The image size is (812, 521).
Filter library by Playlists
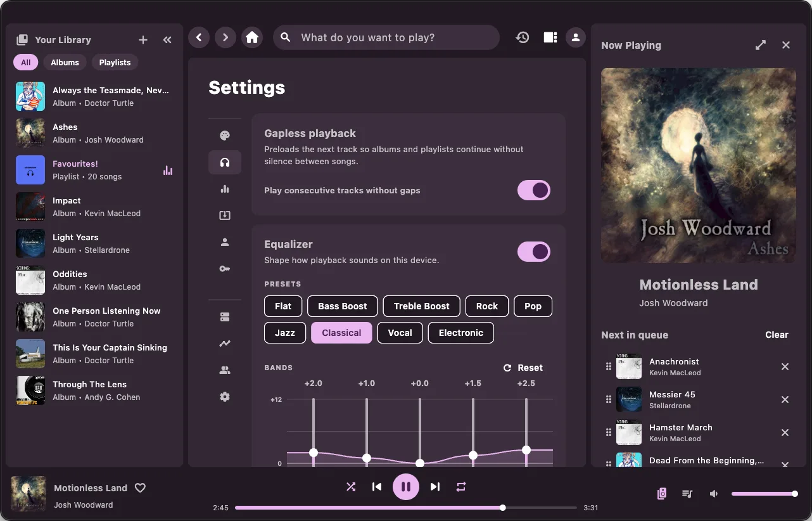click(x=115, y=62)
